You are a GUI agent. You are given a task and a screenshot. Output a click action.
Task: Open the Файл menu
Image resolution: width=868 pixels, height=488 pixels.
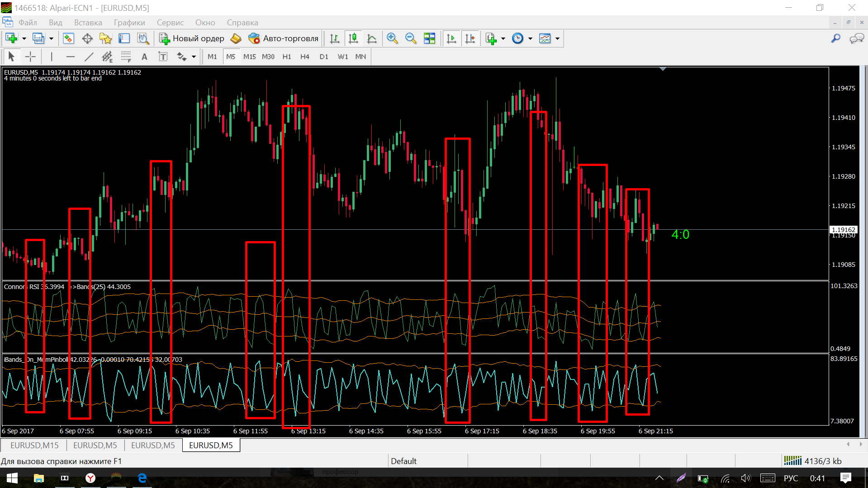(x=28, y=23)
